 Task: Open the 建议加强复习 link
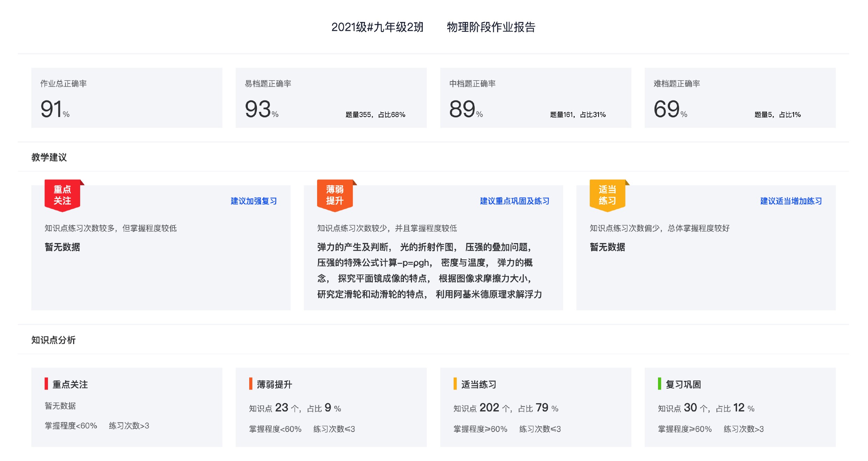(254, 201)
